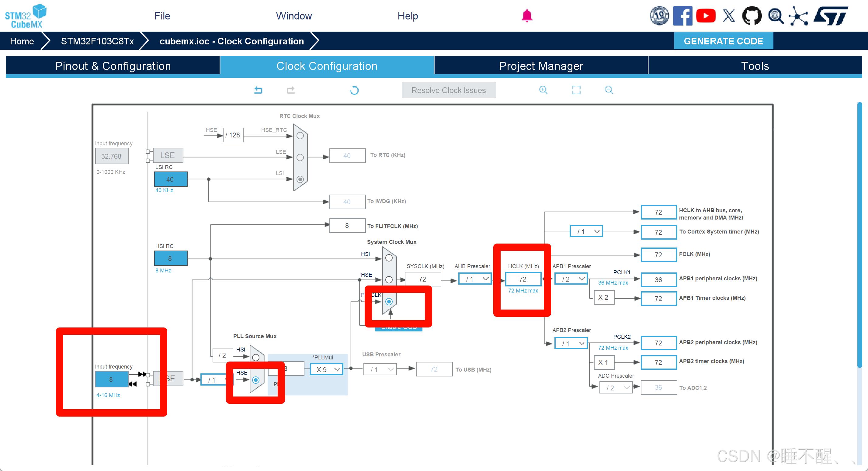The width and height of the screenshot is (868, 471).
Task: Open the PLLMul X 9 dropdown
Action: click(327, 369)
